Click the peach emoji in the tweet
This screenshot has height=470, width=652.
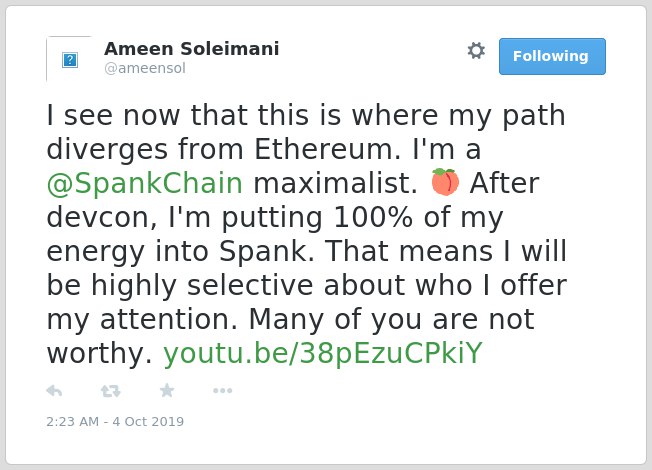pyautogui.click(x=445, y=182)
